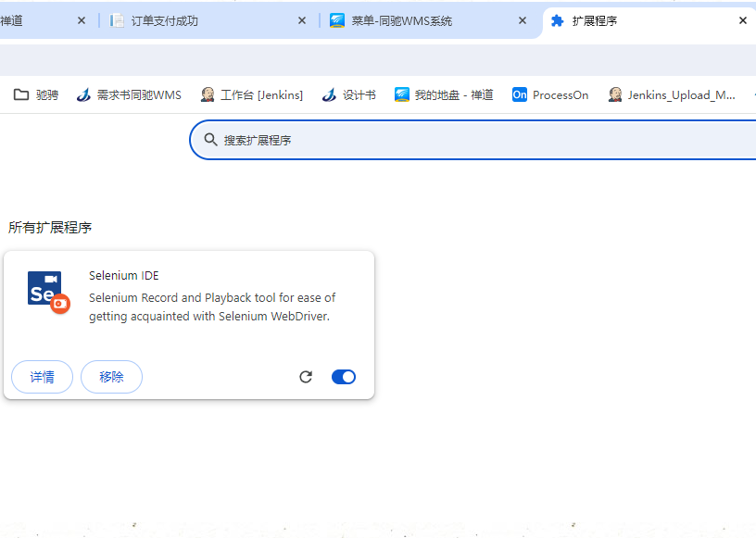Click the magnifier icon in search box
The image size is (756, 538).
tap(210, 140)
